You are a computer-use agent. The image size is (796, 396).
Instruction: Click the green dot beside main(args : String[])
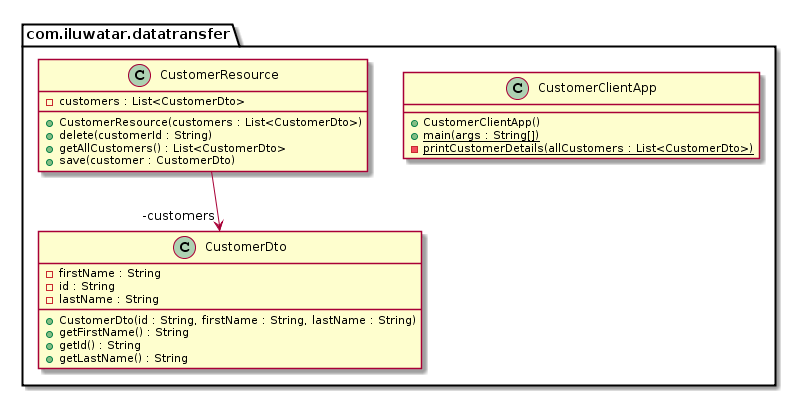tap(414, 136)
